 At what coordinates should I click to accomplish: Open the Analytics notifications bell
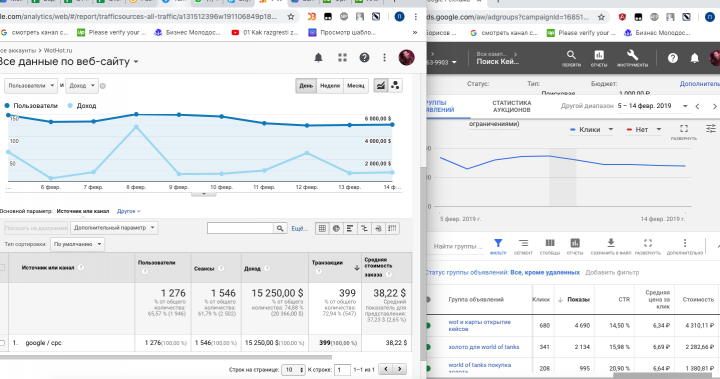318,57
